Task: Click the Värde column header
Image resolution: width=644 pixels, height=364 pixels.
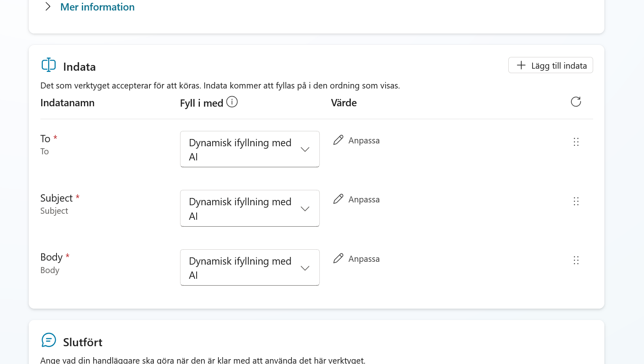Action: [344, 103]
